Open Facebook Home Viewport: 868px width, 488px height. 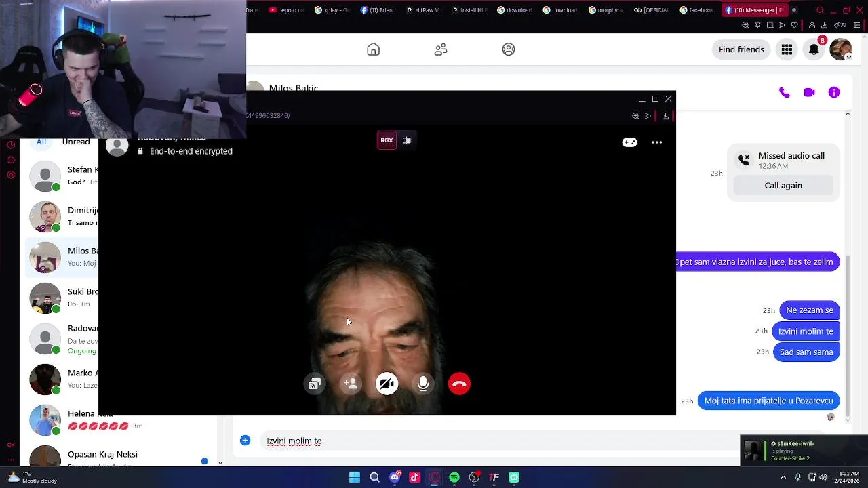(373, 49)
